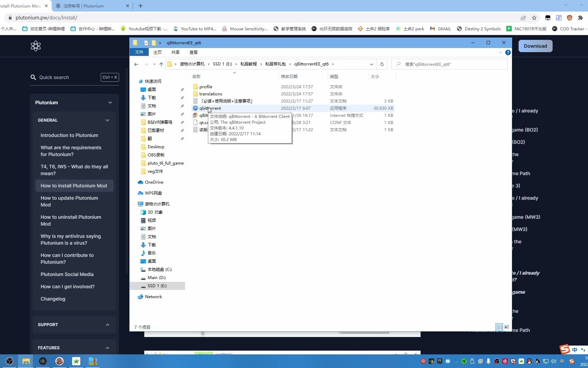588x368 pixels.
Task: Click the browser address bar URL
Action: (47, 18)
